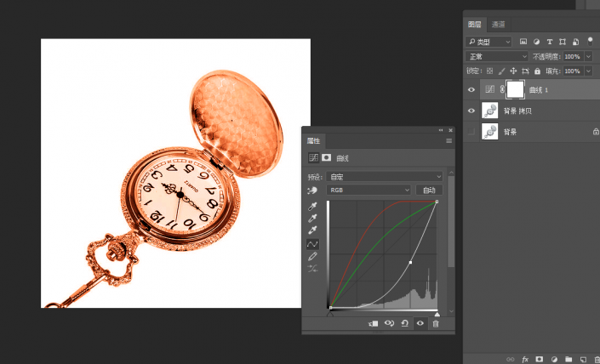This screenshot has width=600, height=364.
Task: Lock image pixels brush icon
Action: click(501, 71)
